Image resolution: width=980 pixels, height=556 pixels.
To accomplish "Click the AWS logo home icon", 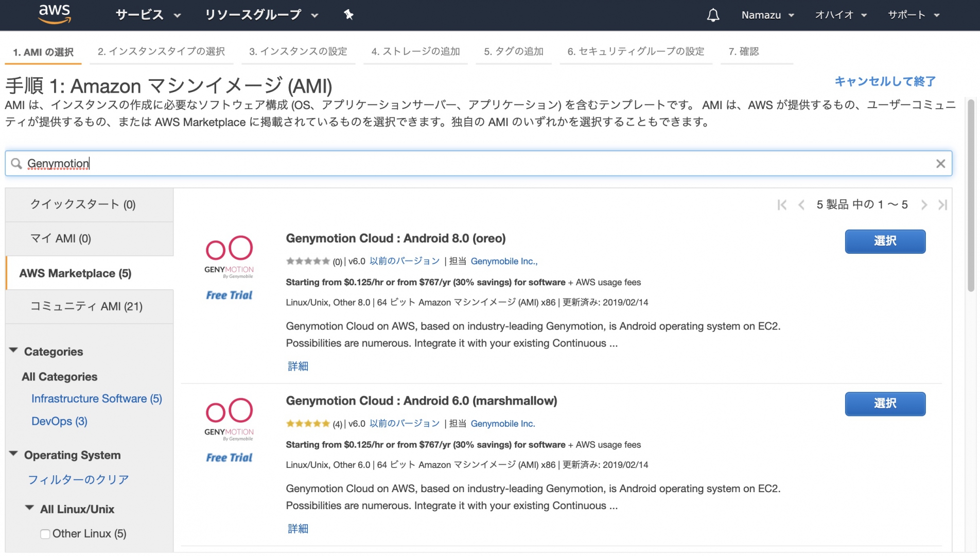I will tap(54, 14).
